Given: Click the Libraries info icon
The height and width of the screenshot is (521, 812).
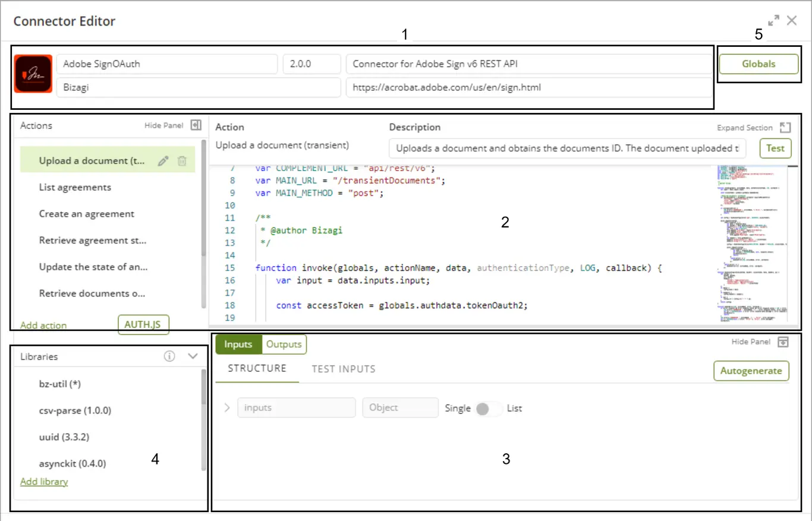Looking at the screenshot, I should click(169, 356).
